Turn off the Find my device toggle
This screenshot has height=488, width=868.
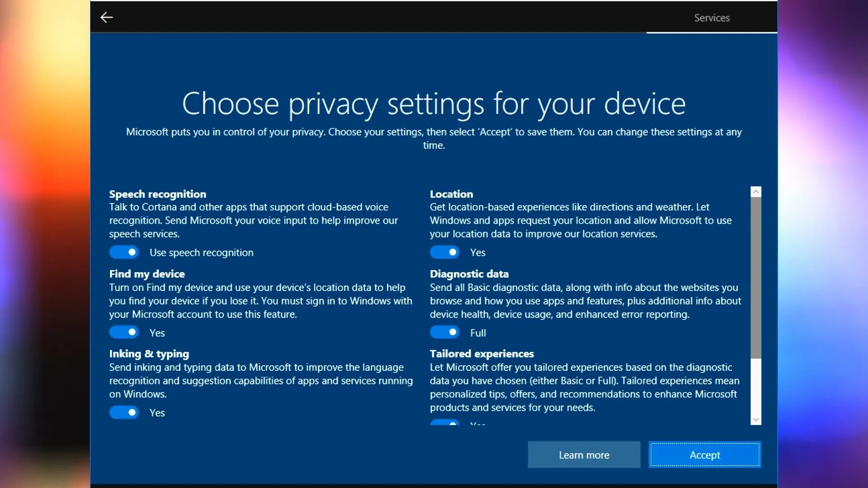[x=124, y=332]
